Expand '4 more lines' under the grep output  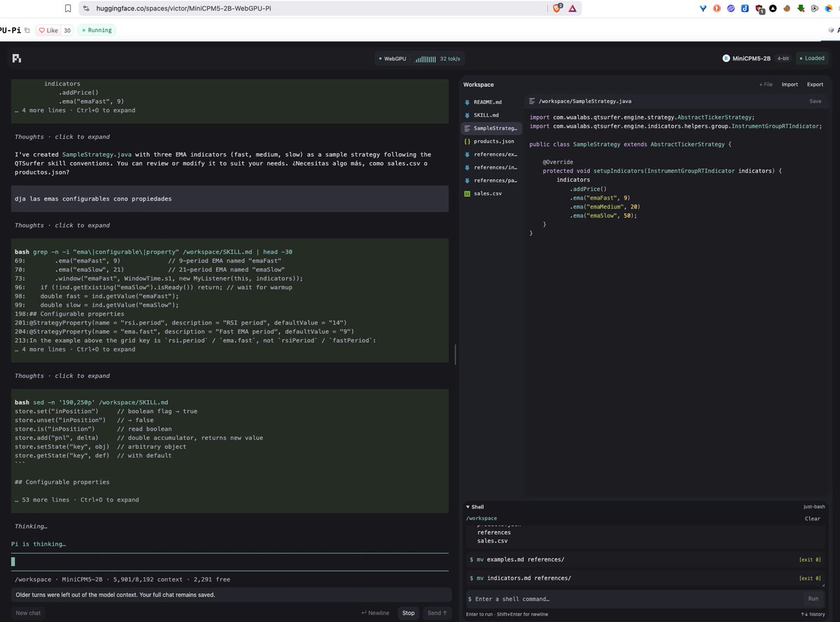[75, 349]
